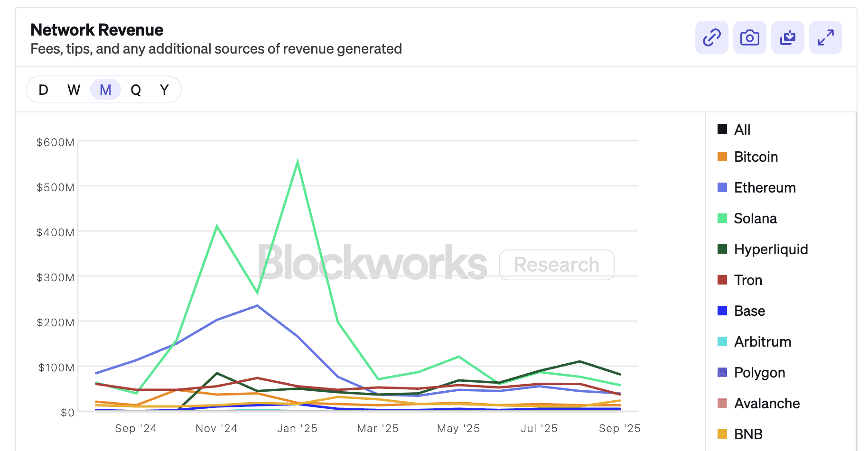Click the black All color swatch
The height and width of the screenshot is (451, 868).
(722, 129)
